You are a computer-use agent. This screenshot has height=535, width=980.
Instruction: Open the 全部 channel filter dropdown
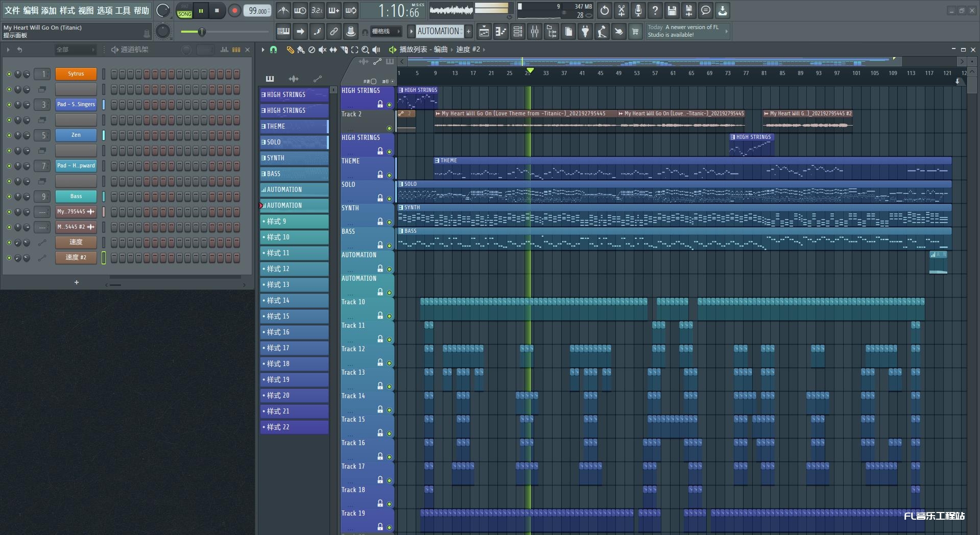click(75, 50)
